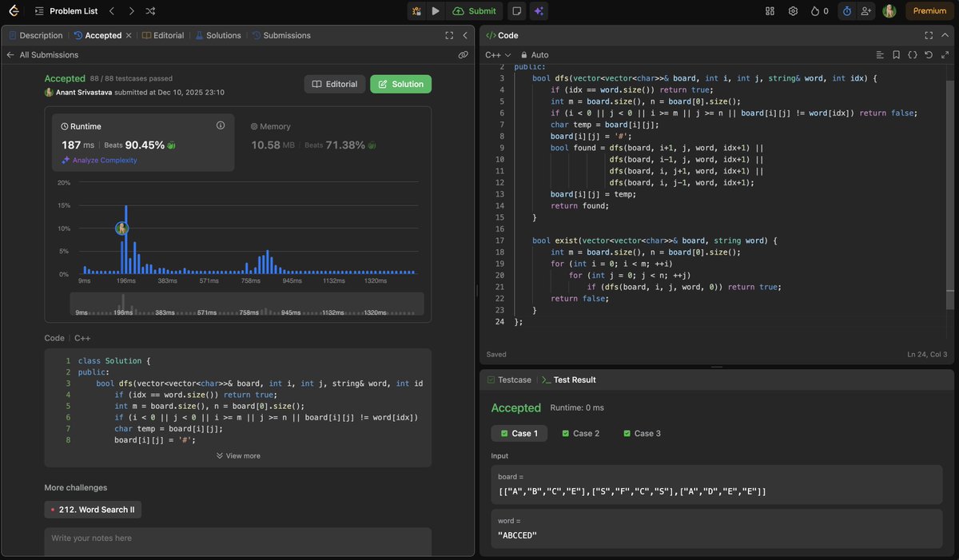Click Analyze Complexity link
Viewport: 959px width, 560px height.
tap(99, 160)
